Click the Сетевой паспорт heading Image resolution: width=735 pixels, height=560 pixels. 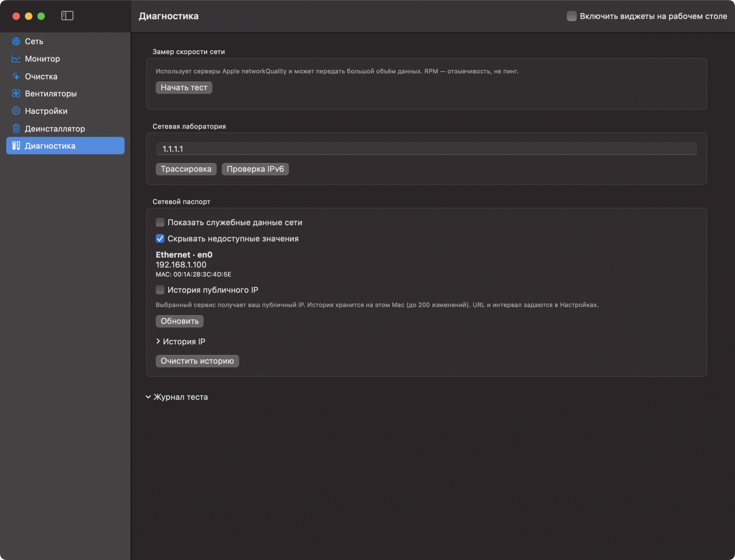(181, 202)
